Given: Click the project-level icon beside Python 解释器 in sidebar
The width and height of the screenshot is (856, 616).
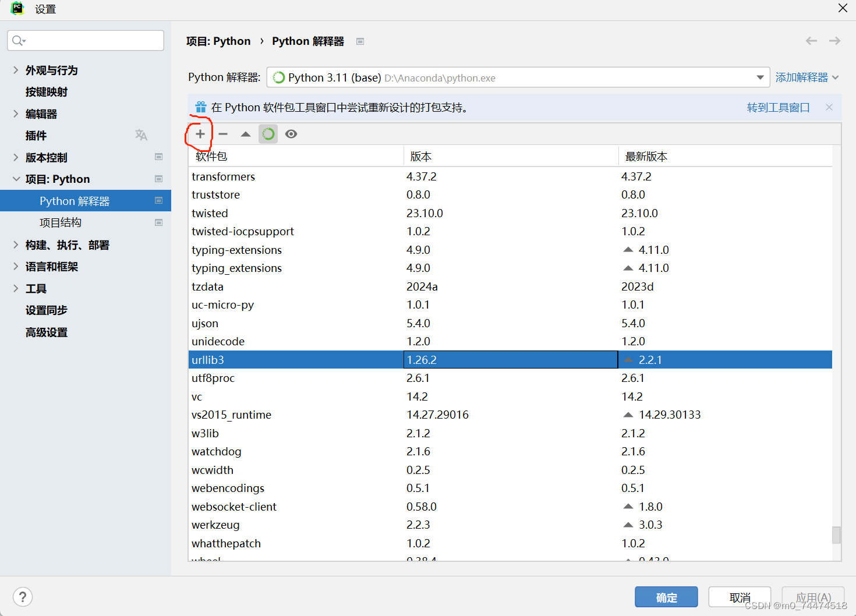Looking at the screenshot, I should (158, 200).
